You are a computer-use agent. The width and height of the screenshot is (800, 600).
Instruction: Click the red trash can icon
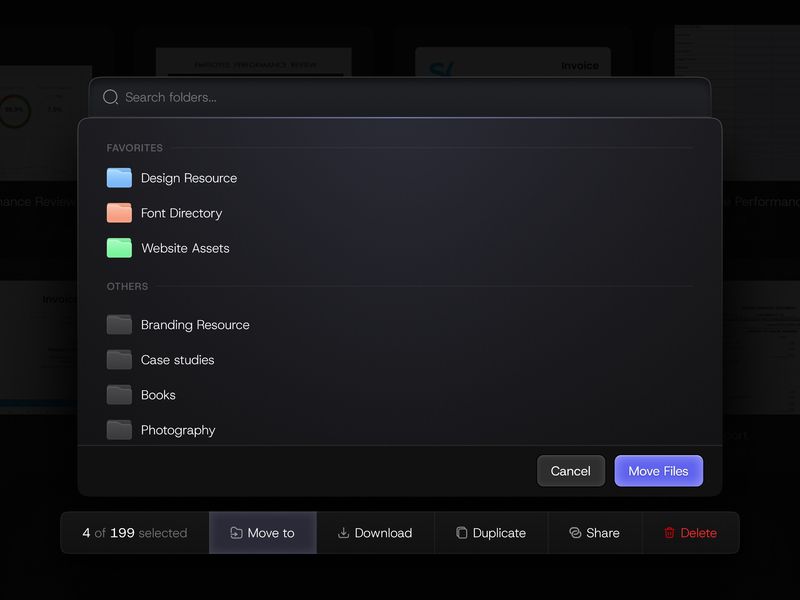coord(669,533)
